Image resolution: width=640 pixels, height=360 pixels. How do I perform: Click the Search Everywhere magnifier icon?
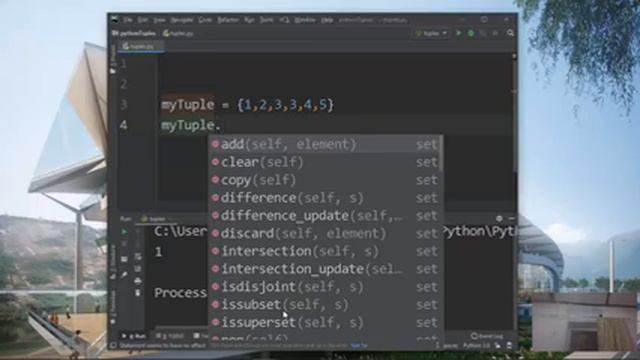[510, 33]
